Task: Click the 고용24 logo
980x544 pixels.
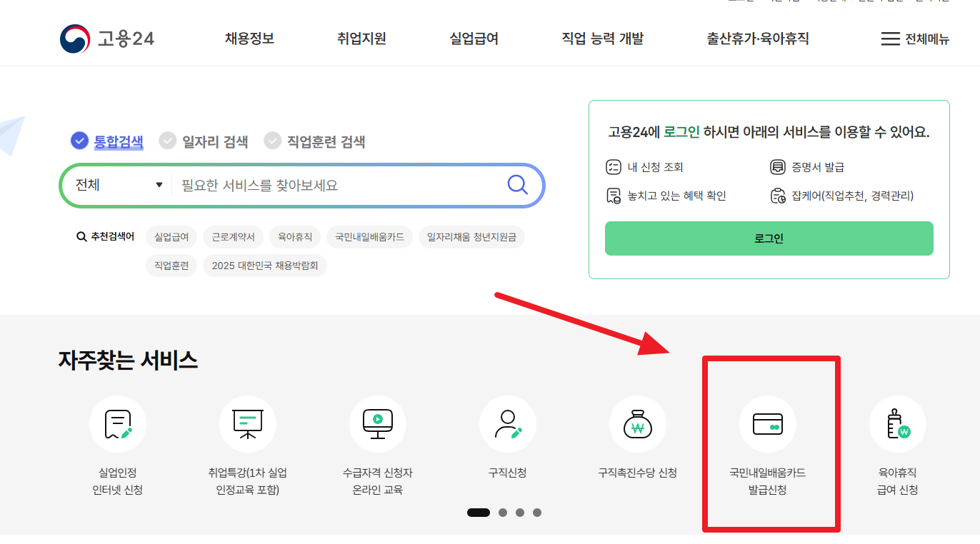Action: [106, 38]
